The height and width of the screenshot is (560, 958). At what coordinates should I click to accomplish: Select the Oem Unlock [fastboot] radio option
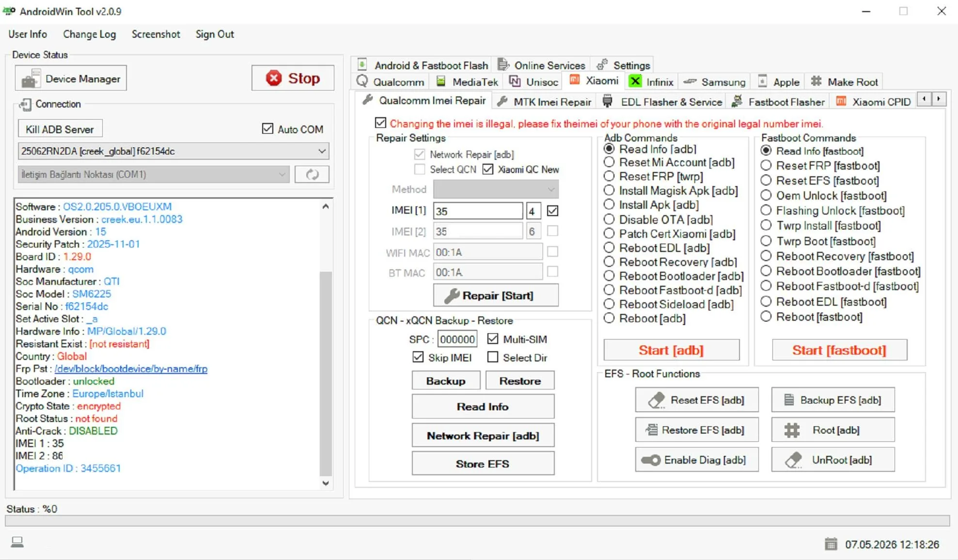(x=766, y=195)
